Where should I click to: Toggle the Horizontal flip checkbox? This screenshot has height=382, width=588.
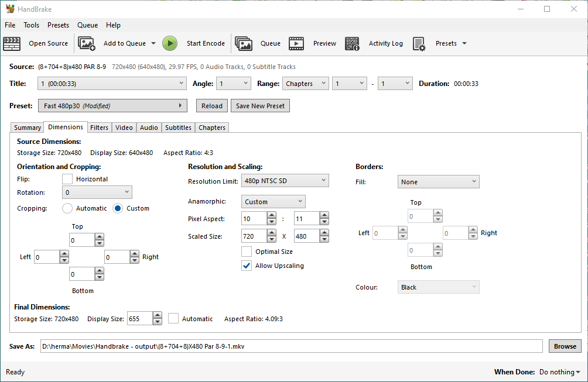click(67, 179)
